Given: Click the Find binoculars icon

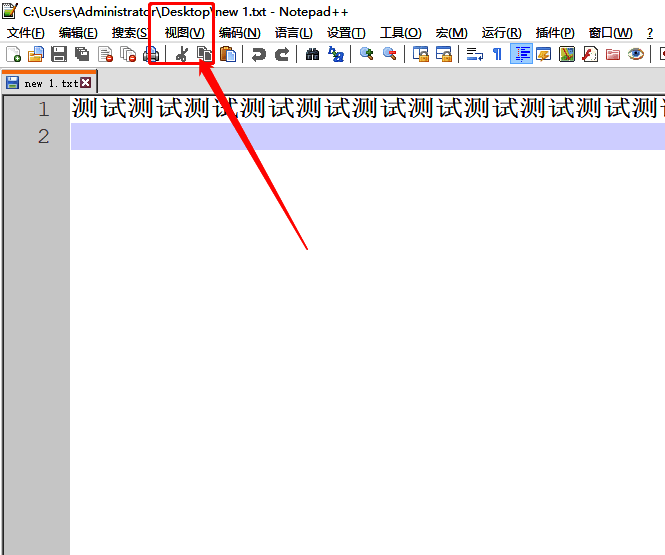Looking at the screenshot, I should pyautogui.click(x=313, y=54).
